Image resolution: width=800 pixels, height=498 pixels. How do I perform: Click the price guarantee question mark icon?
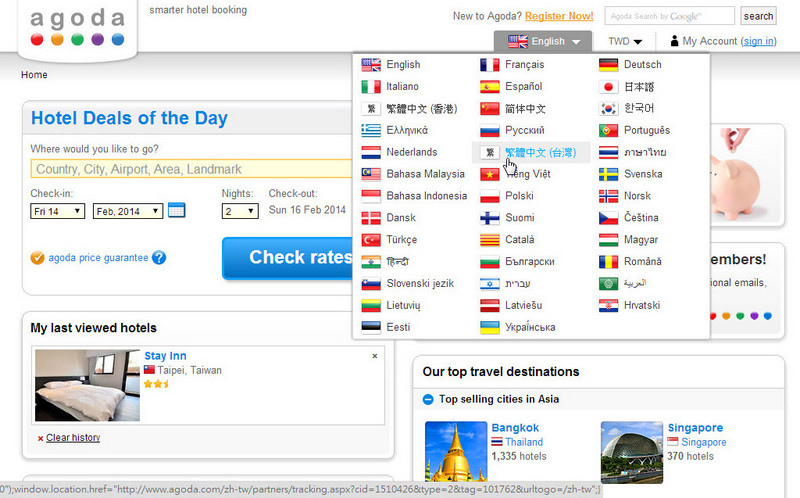[159, 258]
